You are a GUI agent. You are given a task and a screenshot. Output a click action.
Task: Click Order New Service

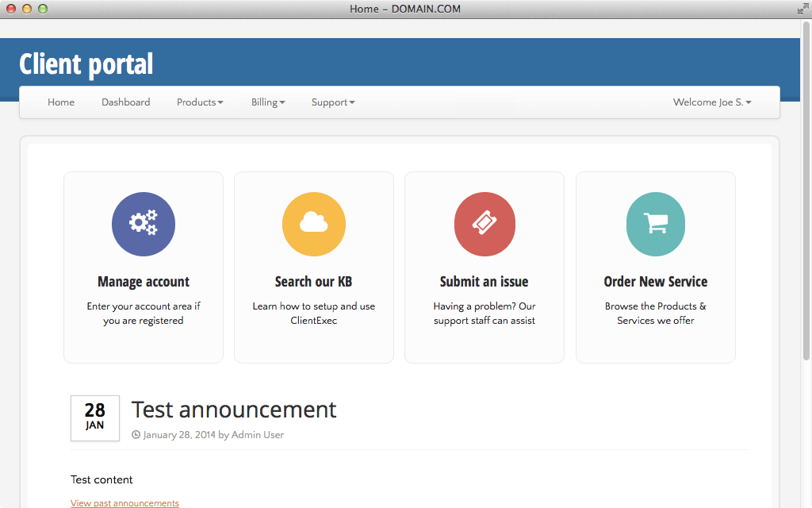click(x=655, y=281)
